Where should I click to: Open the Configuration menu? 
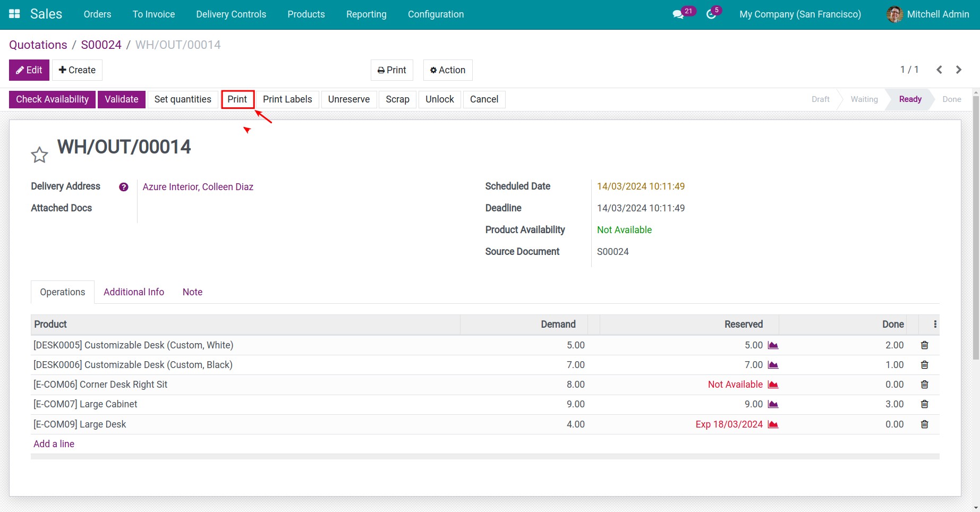(436, 14)
